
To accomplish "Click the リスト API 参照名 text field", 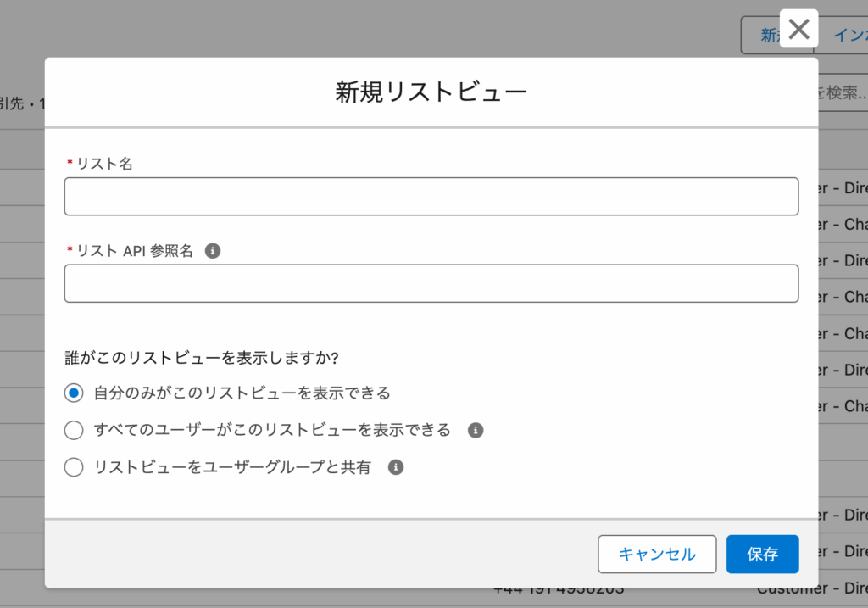I will tap(431, 283).
